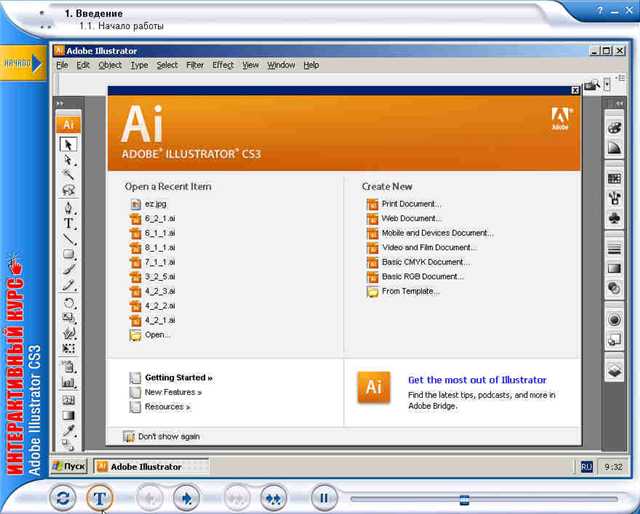Select the Type tool in Illustrator toolbox
640x514 pixels.
click(x=68, y=223)
